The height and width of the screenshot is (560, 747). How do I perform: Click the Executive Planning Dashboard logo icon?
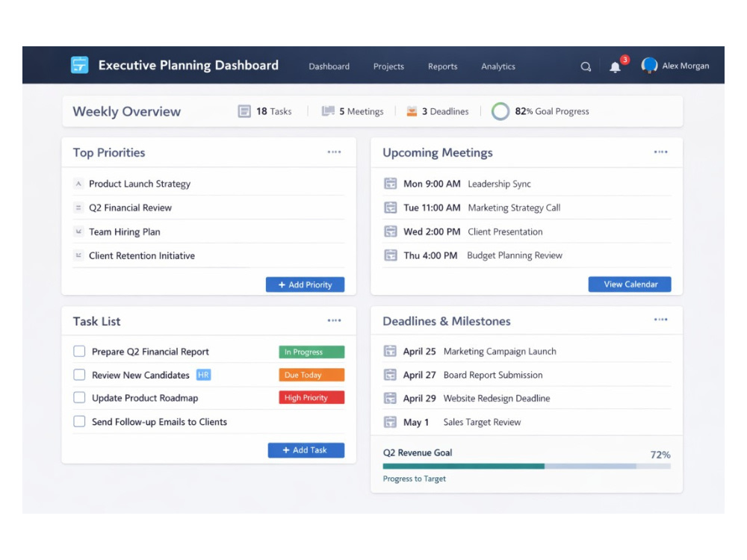[x=80, y=65]
